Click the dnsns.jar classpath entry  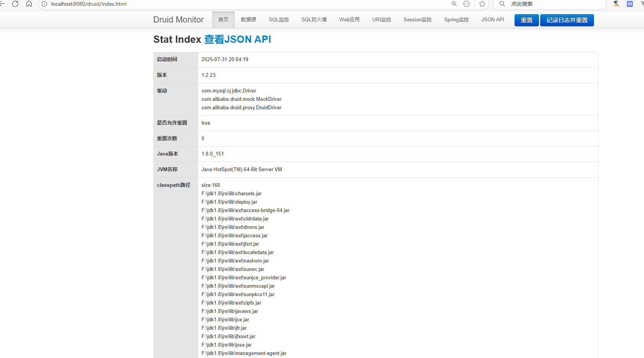(x=233, y=227)
